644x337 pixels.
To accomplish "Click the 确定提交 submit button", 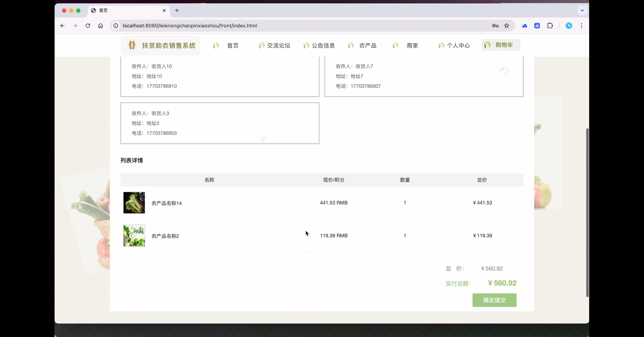I will pos(494,300).
